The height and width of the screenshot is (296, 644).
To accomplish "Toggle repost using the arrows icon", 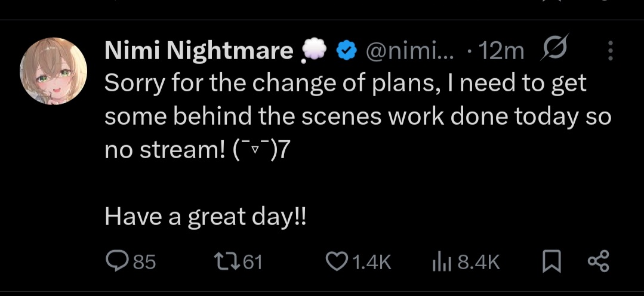I will [226, 261].
